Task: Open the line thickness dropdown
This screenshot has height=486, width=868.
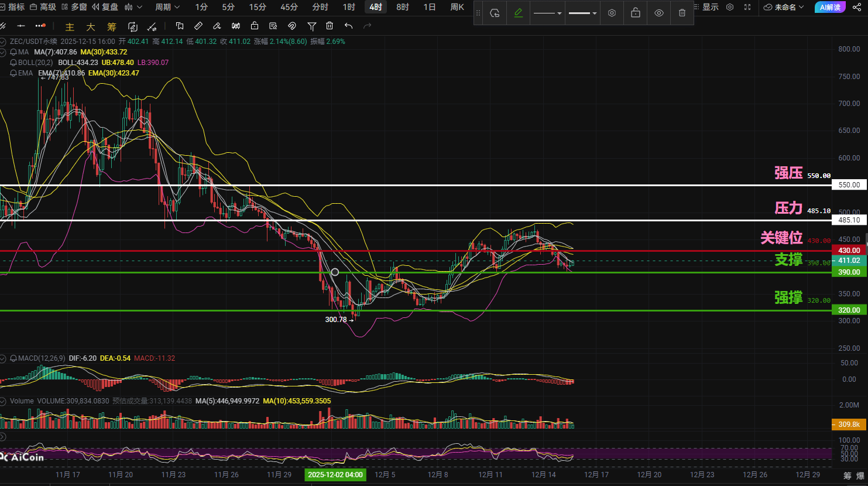Action: click(x=582, y=13)
